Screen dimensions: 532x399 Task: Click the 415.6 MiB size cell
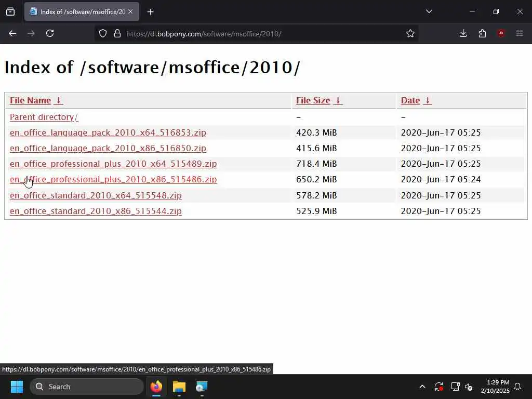[316, 148]
